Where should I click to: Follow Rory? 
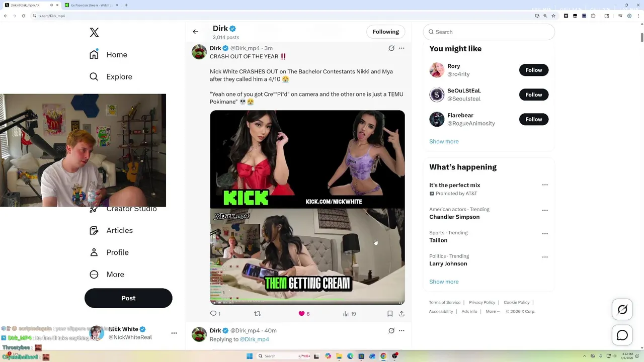click(x=534, y=70)
